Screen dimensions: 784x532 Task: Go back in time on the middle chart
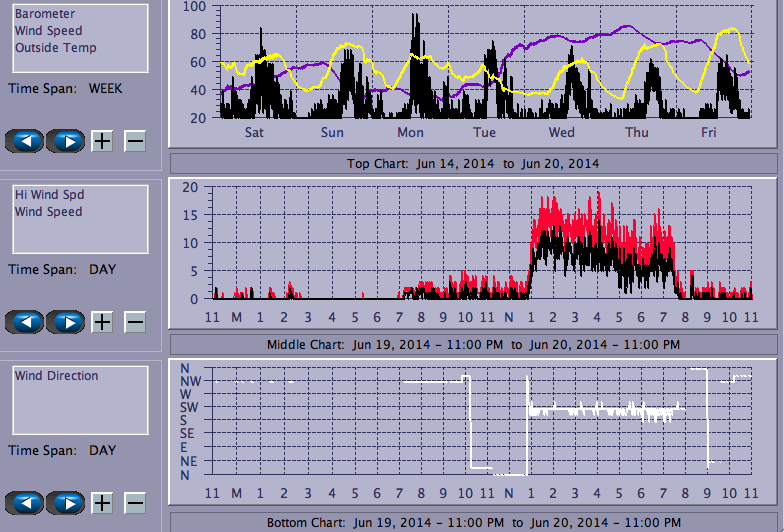25,322
